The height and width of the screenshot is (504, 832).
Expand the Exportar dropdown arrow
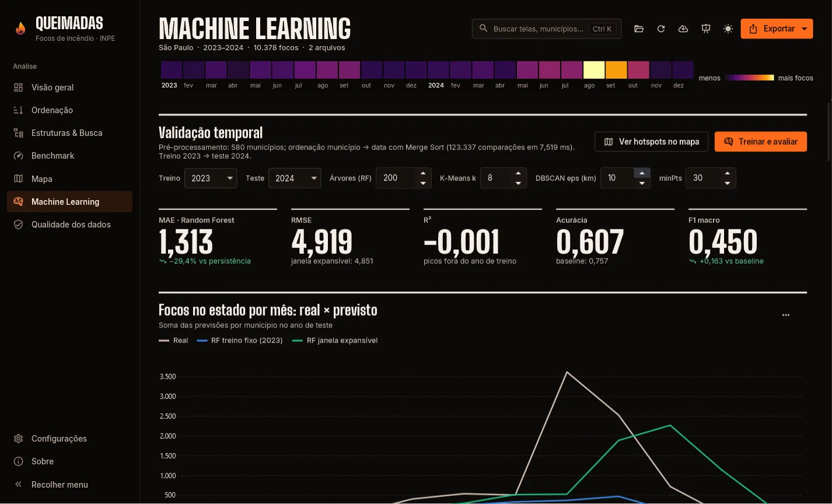pos(805,29)
